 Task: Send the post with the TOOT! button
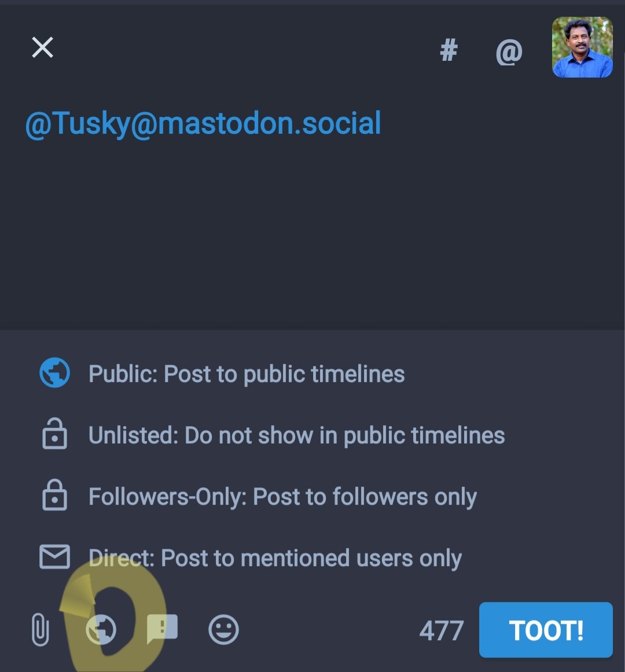[546, 630]
